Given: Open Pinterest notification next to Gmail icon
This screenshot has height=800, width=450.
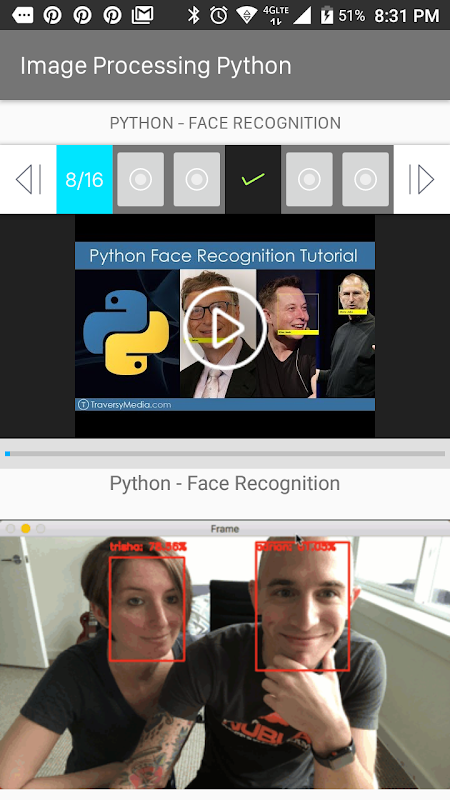Looking at the screenshot, I should tap(112, 15).
